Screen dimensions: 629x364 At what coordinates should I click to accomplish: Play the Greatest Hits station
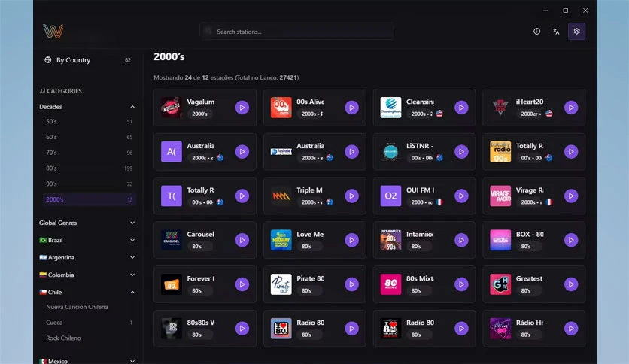[x=571, y=284]
